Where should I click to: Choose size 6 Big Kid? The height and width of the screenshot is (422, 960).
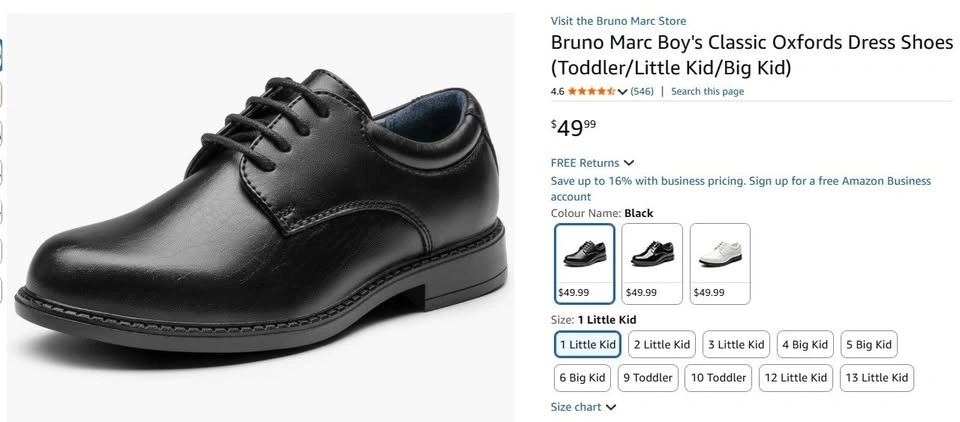582,378
